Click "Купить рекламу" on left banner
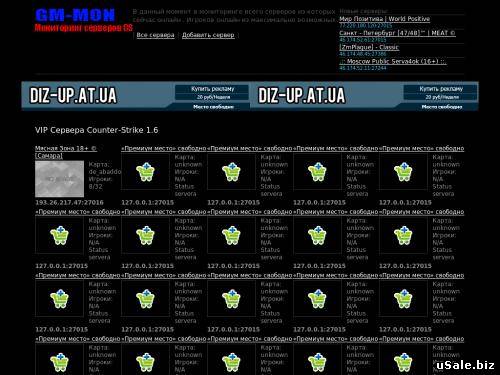 click(x=213, y=89)
